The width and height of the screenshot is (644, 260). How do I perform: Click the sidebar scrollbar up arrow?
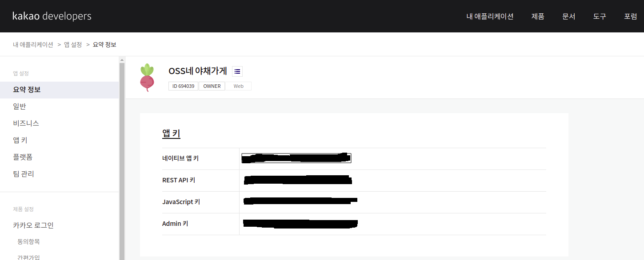click(x=122, y=59)
